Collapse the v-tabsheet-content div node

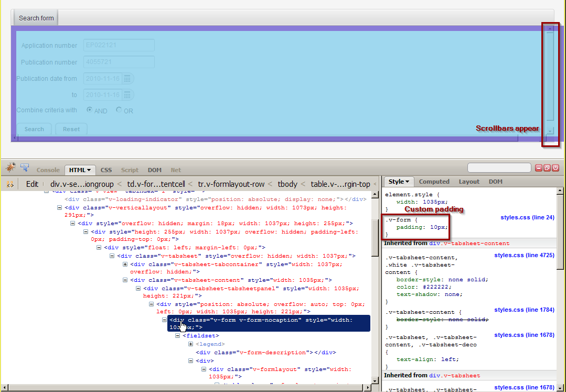126,280
